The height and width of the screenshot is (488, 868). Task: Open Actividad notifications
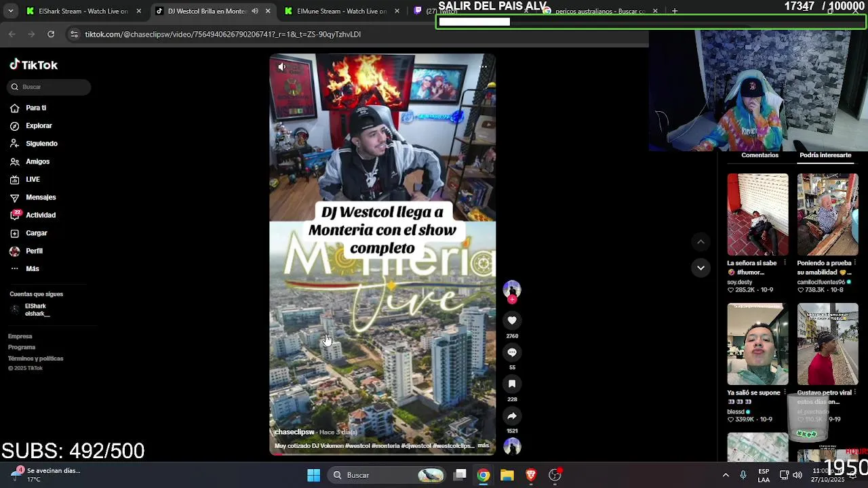[33, 215]
